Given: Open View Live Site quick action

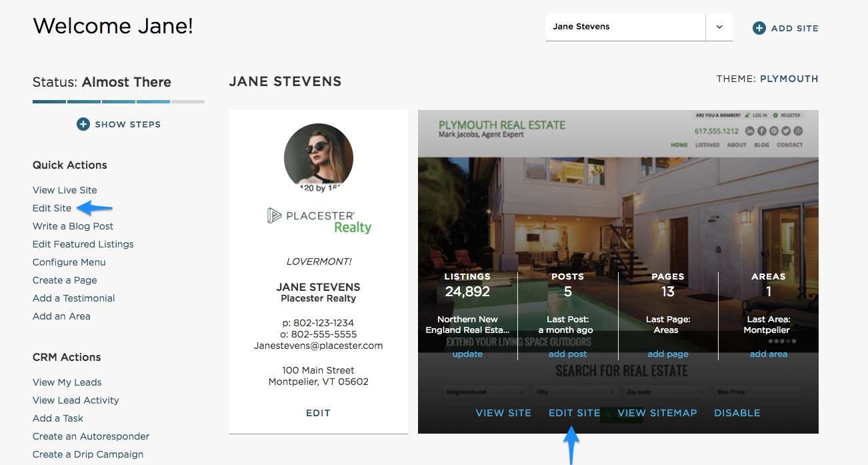Looking at the screenshot, I should [65, 190].
